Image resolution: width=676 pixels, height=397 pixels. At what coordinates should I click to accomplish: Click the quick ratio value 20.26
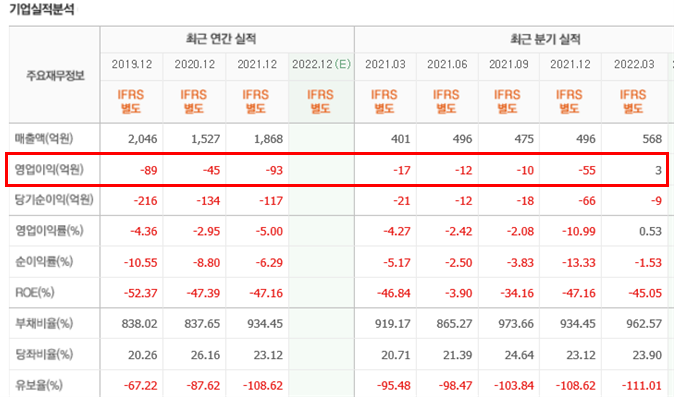143,355
